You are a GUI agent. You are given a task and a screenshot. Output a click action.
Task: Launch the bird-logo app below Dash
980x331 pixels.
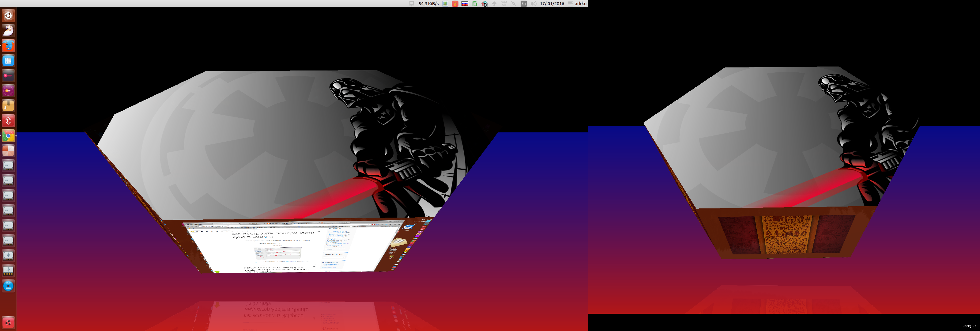8,30
